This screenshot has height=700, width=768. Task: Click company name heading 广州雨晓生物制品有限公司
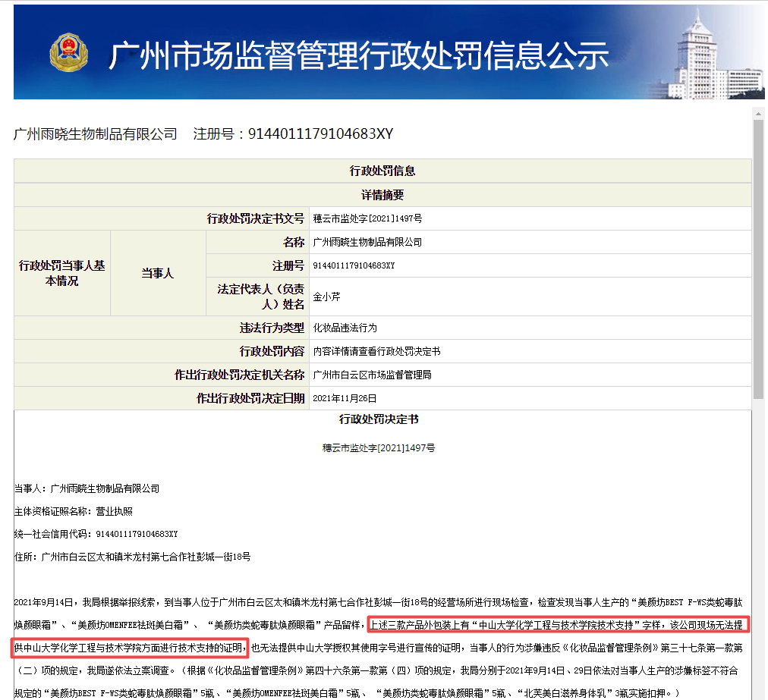(x=96, y=134)
